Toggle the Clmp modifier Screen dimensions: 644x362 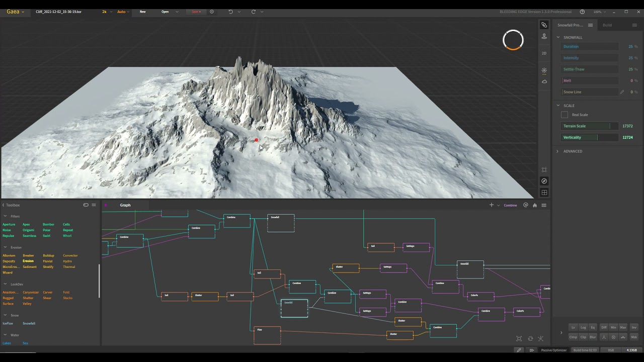tap(573, 337)
